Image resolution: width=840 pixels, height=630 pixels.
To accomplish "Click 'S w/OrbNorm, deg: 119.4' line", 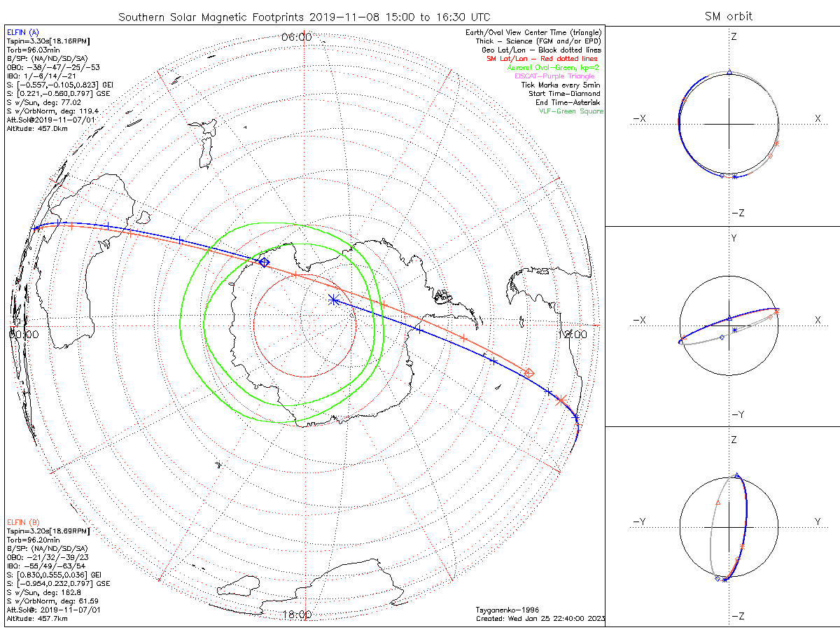I will coord(52,111).
